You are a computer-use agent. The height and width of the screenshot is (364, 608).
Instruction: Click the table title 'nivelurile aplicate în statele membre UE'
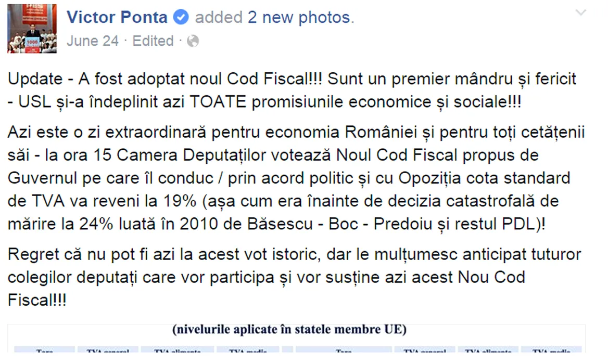click(289, 330)
